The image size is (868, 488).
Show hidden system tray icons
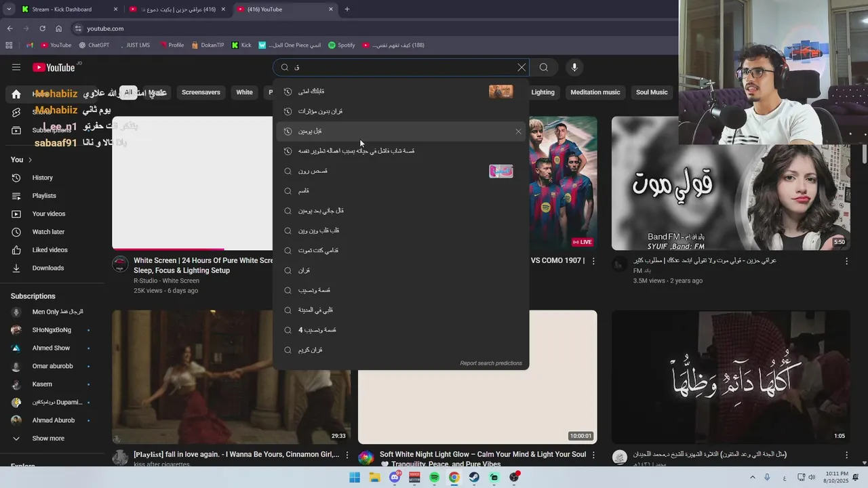[752, 477]
